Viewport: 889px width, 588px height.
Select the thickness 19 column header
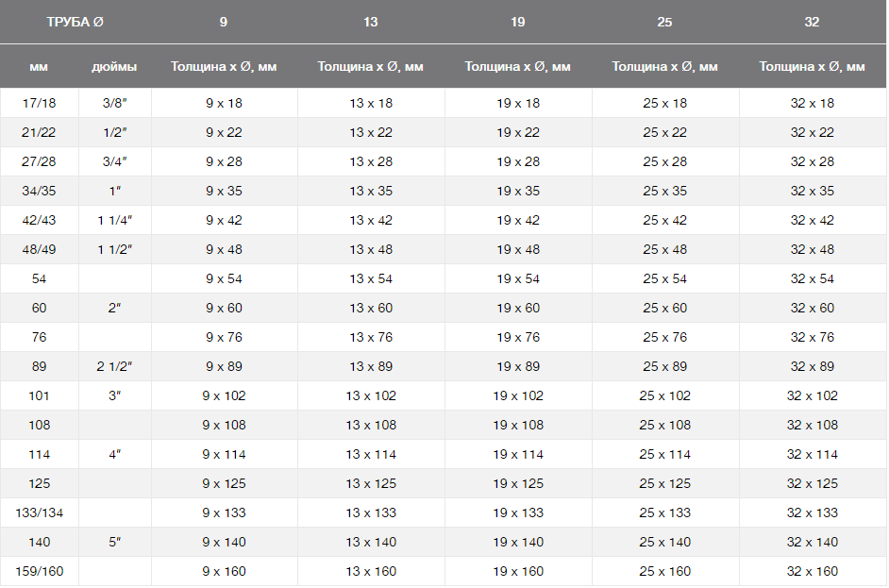tap(518, 22)
